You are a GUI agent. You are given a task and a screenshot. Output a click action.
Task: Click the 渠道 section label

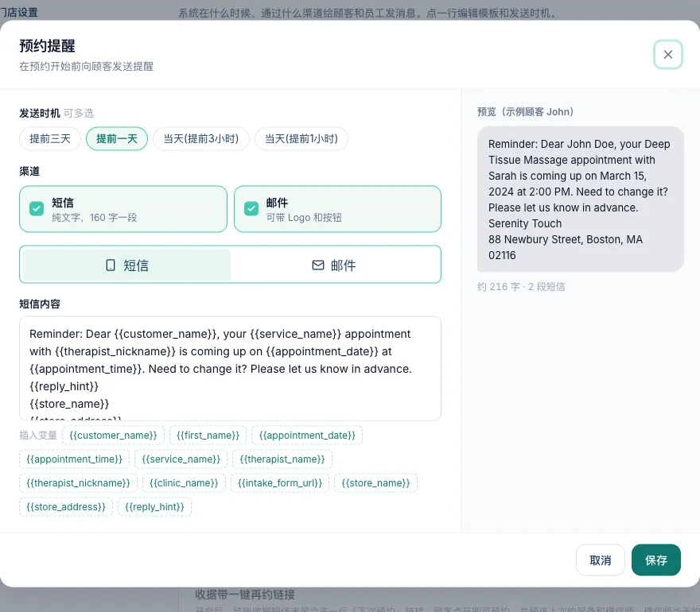29,172
